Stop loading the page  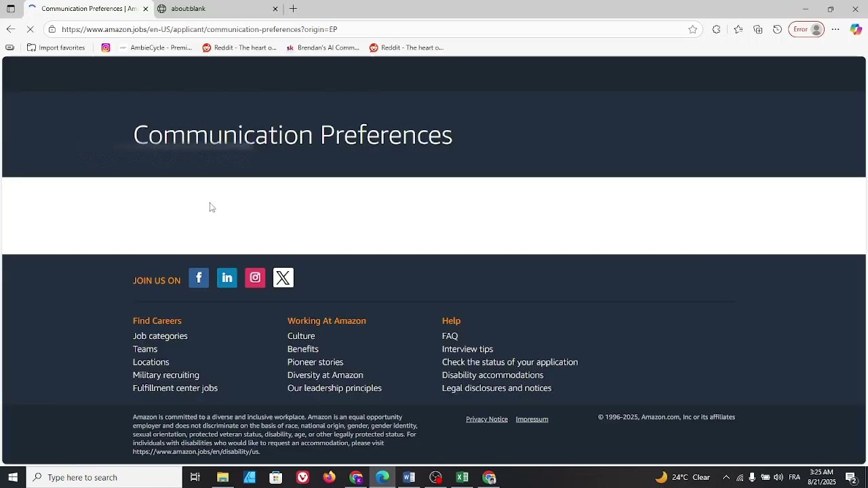(x=32, y=29)
